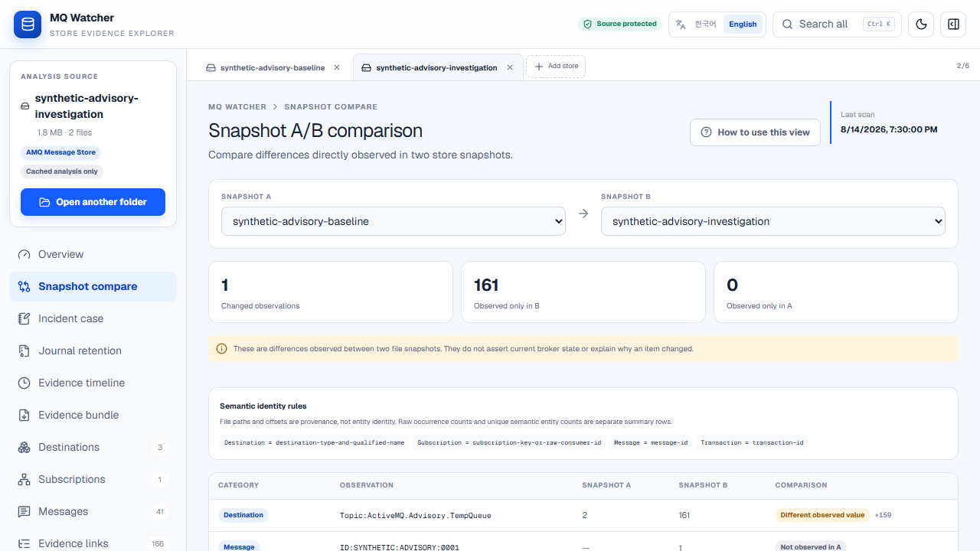Open Evidence bundle page
Viewport: 980px width, 551px height.
[93, 415]
